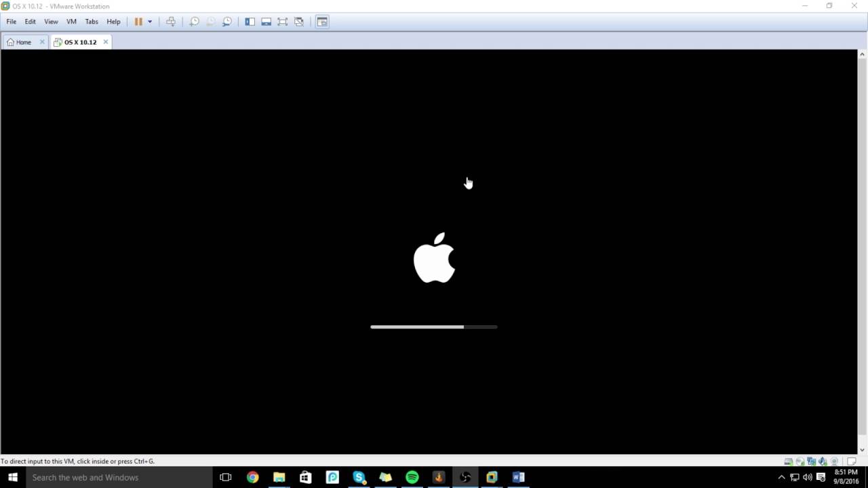Close the Home tab
The height and width of the screenshot is (488, 868).
coord(42,42)
